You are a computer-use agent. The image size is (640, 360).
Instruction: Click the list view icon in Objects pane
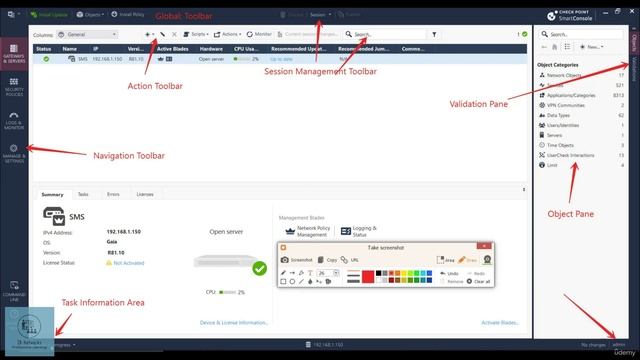click(567, 47)
